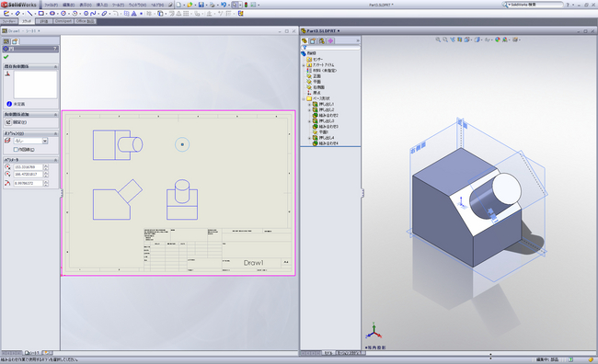Image resolution: width=598 pixels, height=364 pixels.
Task: Click the radius parameter field
Action: 29,183
